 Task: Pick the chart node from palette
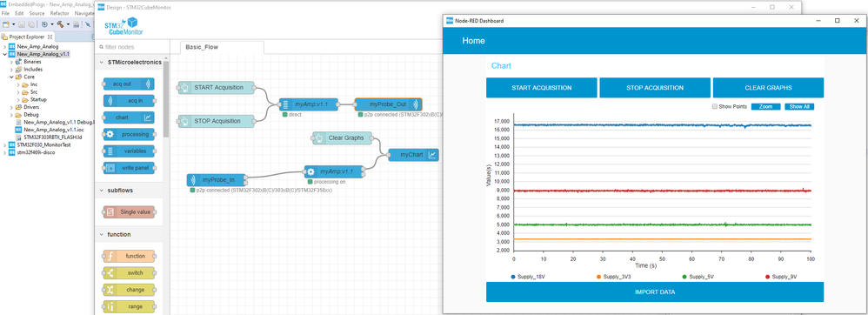[129, 117]
